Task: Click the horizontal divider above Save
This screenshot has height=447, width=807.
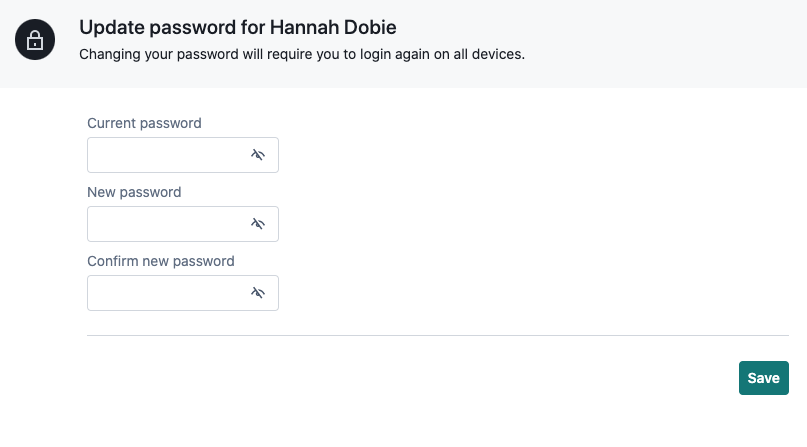Action: point(438,335)
